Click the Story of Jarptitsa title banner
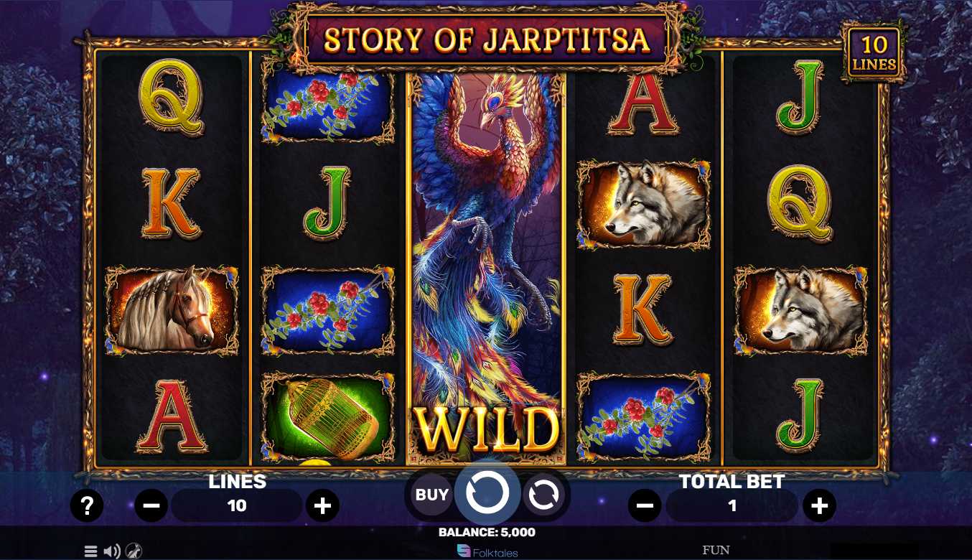The image size is (972, 560). click(x=486, y=39)
